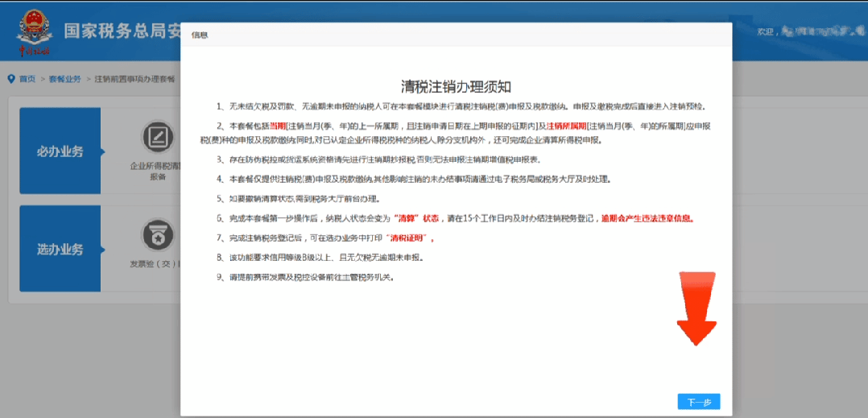This screenshot has width=868, height=418.
Task: Go to 首页 in the breadcrumb
Action: (27, 79)
